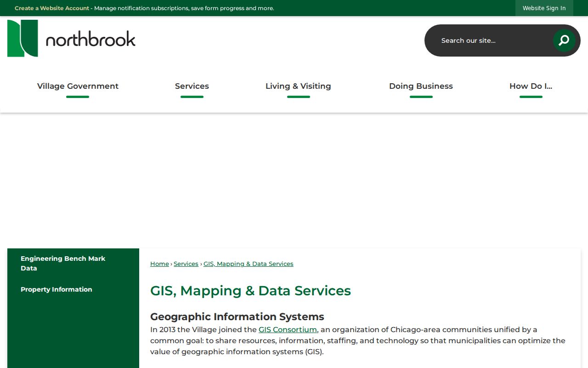The image size is (588, 368).
Task: Go to Home breadcrumb link
Action: [x=159, y=264]
